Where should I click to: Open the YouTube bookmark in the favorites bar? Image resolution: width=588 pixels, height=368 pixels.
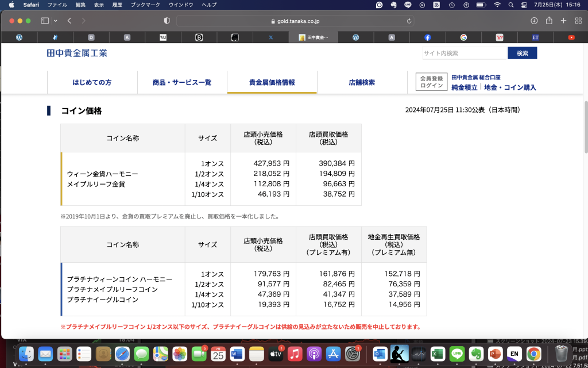(x=571, y=37)
